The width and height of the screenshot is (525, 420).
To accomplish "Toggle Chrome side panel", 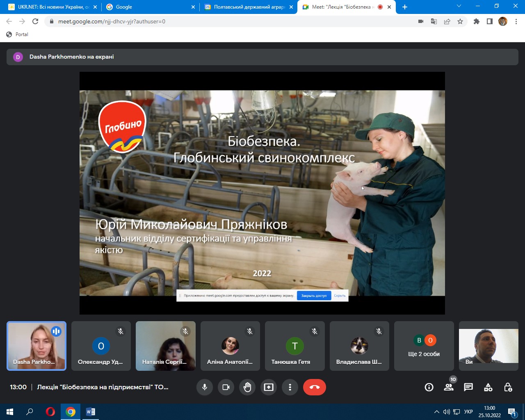I will click(490, 21).
